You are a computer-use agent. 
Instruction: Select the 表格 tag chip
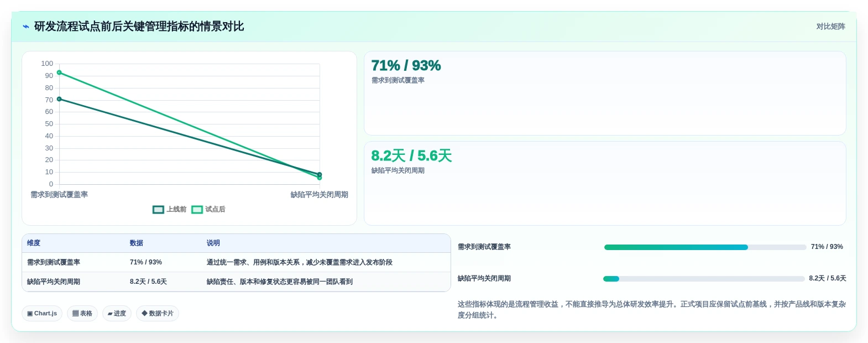coord(82,313)
